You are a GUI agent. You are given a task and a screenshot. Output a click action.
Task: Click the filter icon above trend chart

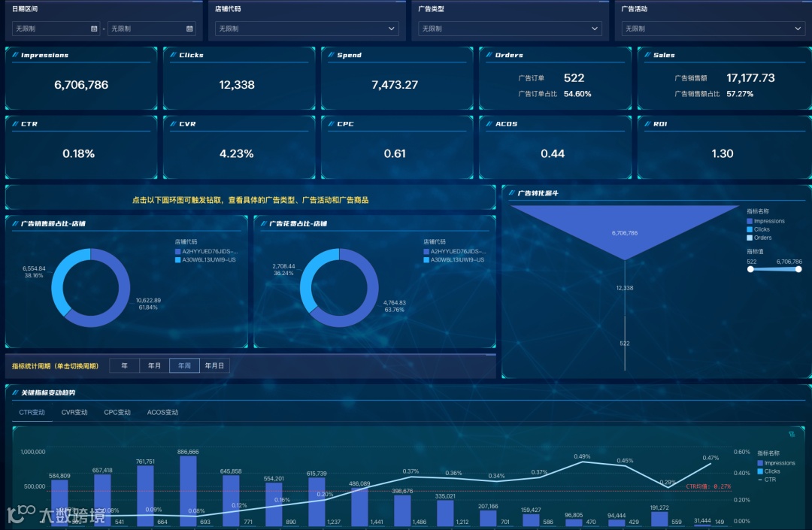pos(792,435)
